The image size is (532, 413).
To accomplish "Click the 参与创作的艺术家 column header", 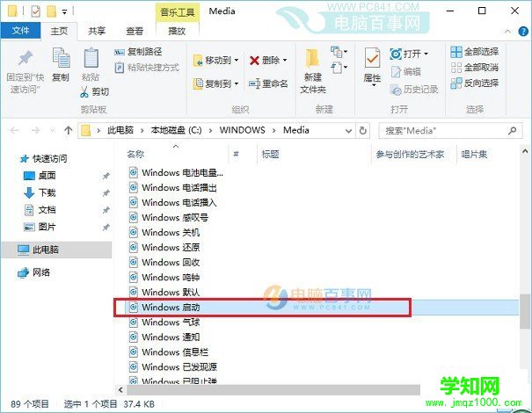I will (x=410, y=155).
